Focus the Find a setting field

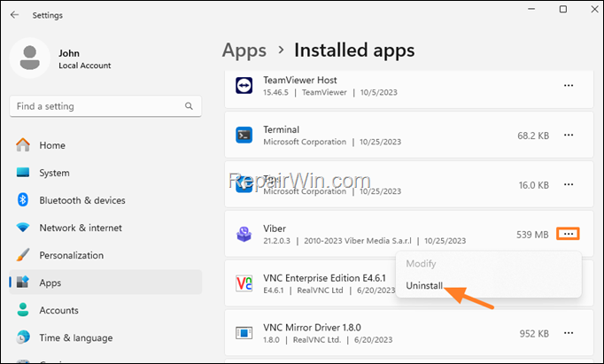(105, 106)
